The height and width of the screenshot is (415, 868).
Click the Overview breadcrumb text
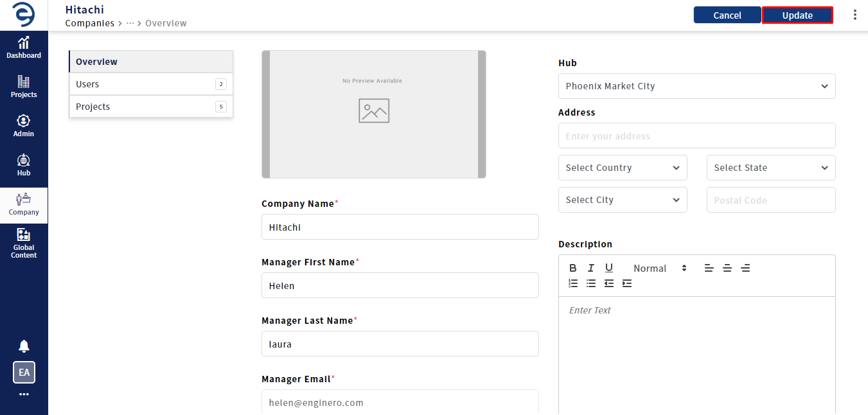tap(166, 23)
